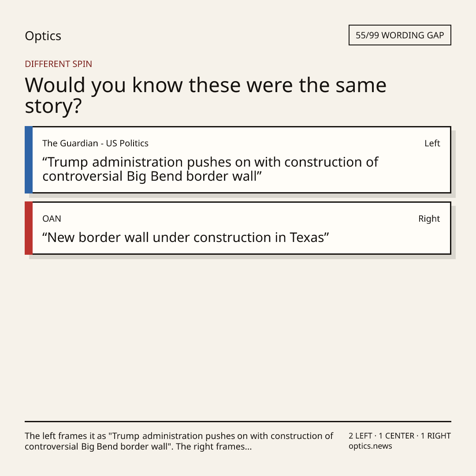Open the 'Trump administration pushes on' headline
476x476 pixels.
(x=210, y=169)
